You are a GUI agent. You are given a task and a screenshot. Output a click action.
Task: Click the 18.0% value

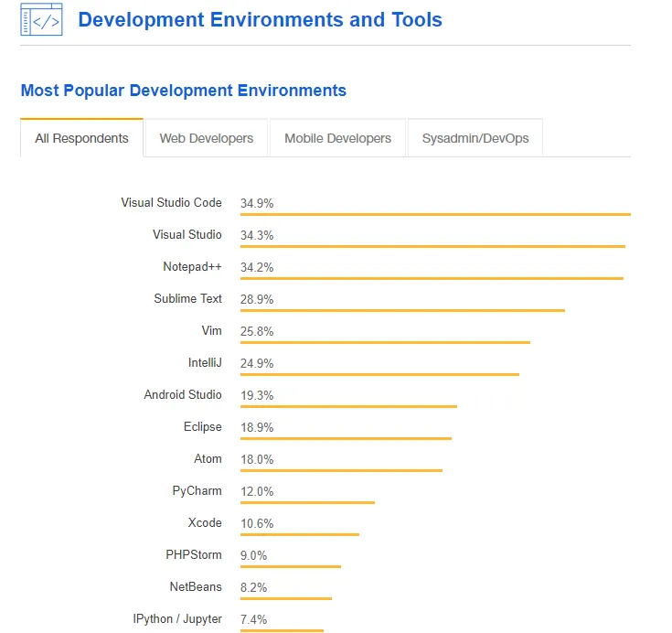[x=257, y=460]
